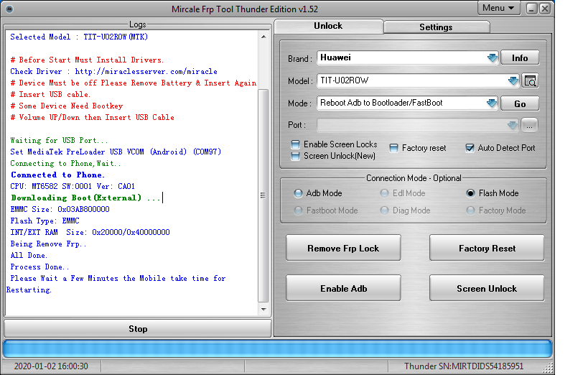Click 'CPU: MT6582' log line
This screenshot has height=375, width=588.
(x=73, y=186)
